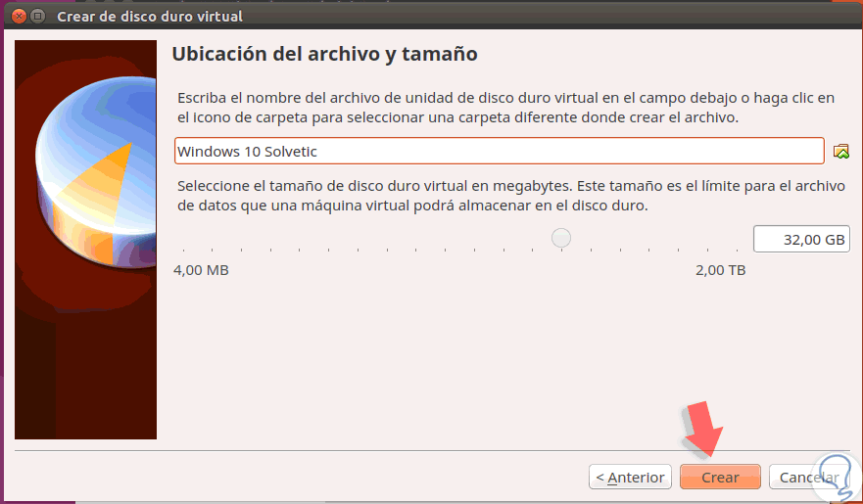Click the 2,00 TB maximum label
This screenshot has height=504, width=863.
pos(719,269)
